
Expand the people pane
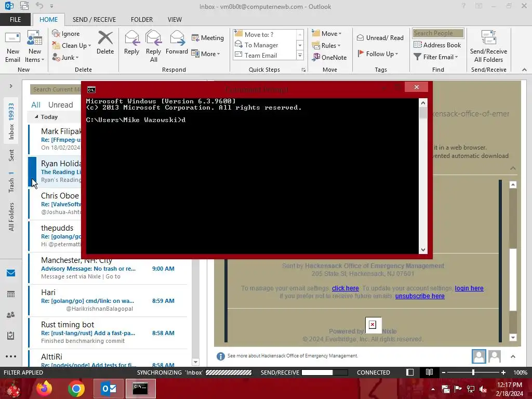click(513, 356)
